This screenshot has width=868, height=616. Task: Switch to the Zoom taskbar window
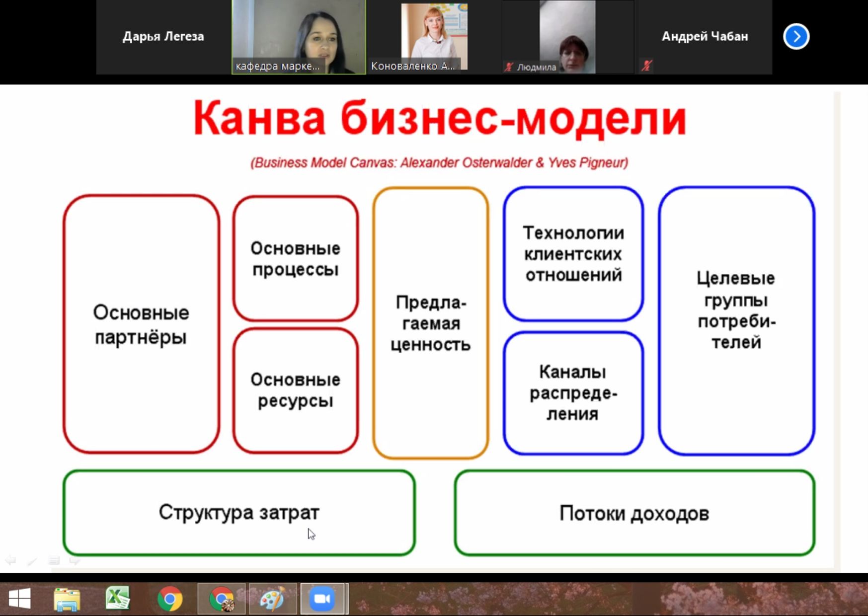click(322, 599)
